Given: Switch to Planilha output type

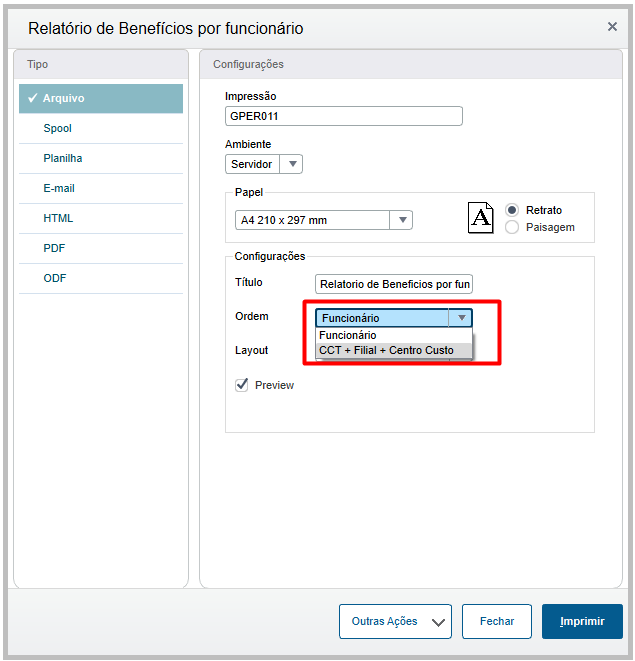Looking at the screenshot, I should [63, 158].
